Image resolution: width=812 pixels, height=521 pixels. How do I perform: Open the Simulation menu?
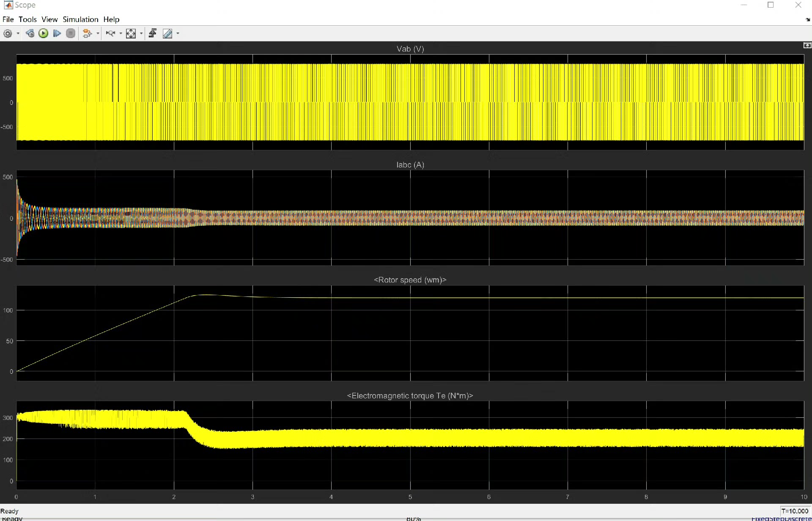[x=80, y=19]
